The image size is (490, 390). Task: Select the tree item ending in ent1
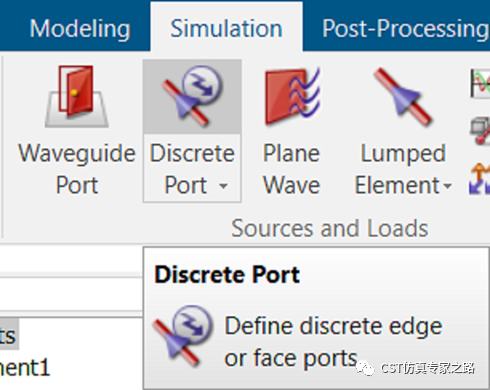[25, 368]
